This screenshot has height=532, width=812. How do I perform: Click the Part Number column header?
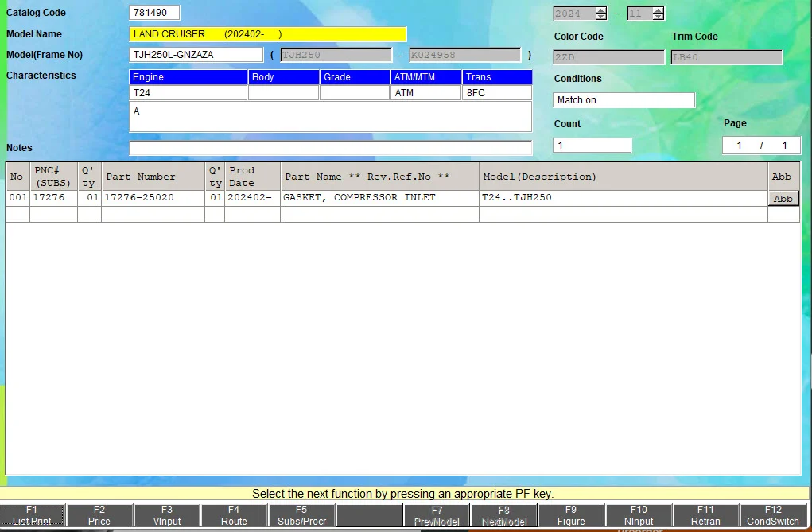click(153, 177)
